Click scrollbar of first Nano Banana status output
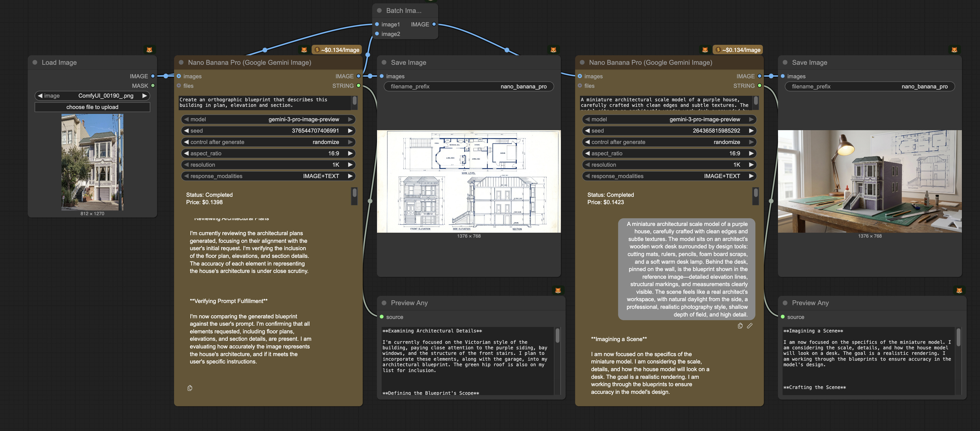Image resolution: width=980 pixels, height=431 pixels. pyautogui.click(x=355, y=196)
